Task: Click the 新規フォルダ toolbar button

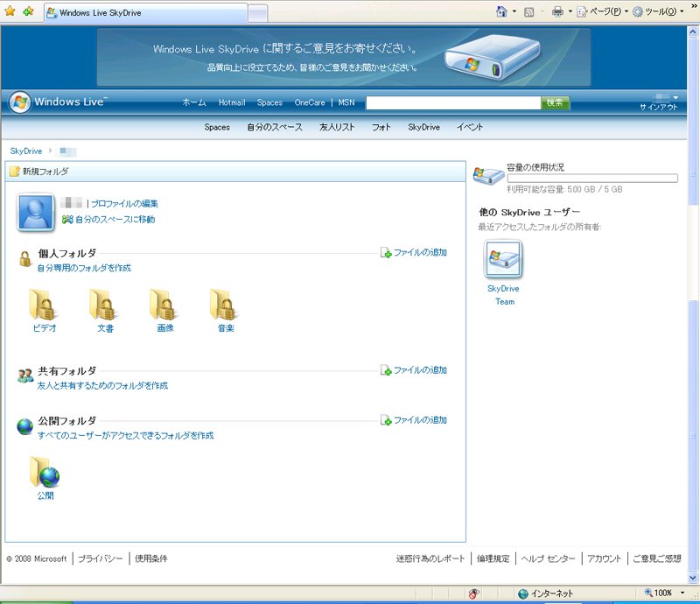Action: [39, 172]
